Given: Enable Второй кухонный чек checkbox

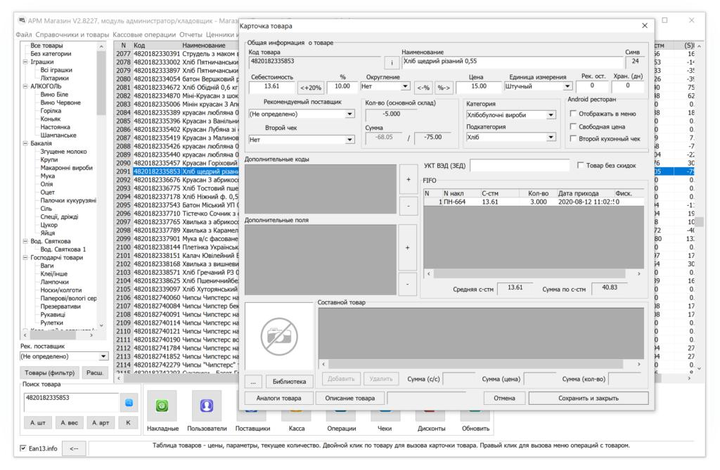Looking at the screenshot, I should (573, 138).
